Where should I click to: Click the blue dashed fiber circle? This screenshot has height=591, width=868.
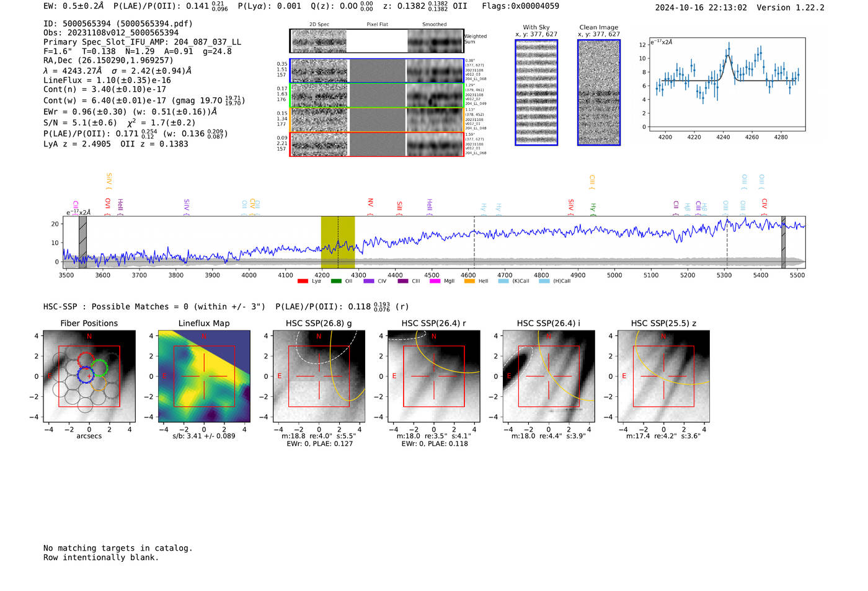tap(86, 375)
